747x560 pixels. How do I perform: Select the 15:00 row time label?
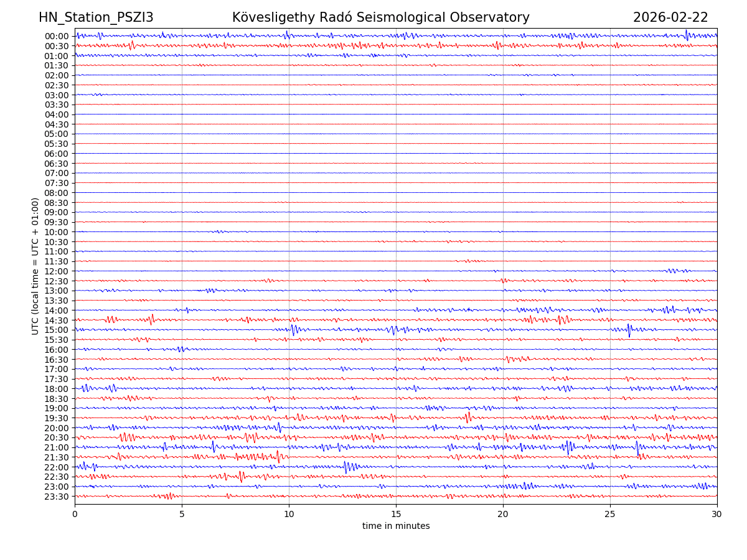tap(56, 330)
